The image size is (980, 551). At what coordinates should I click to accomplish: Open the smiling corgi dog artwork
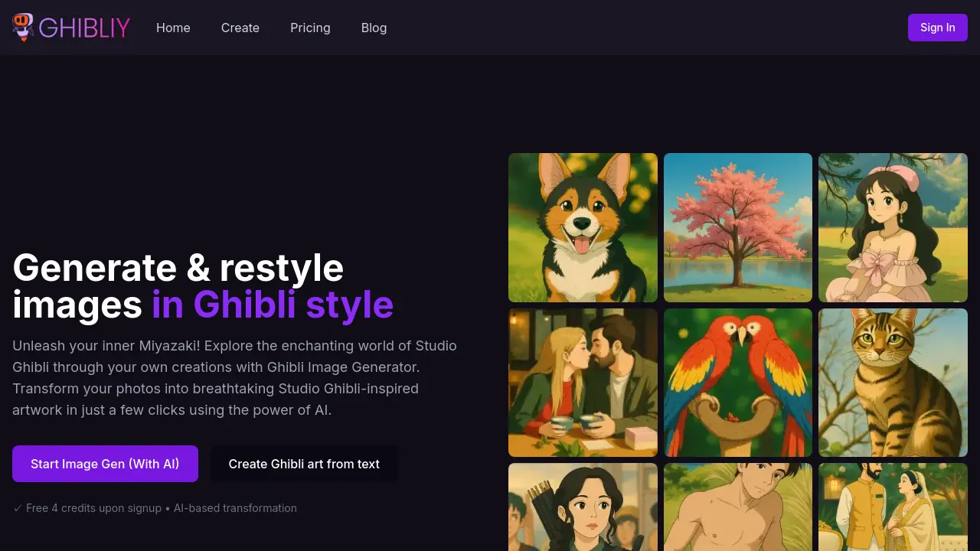(583, 227)
